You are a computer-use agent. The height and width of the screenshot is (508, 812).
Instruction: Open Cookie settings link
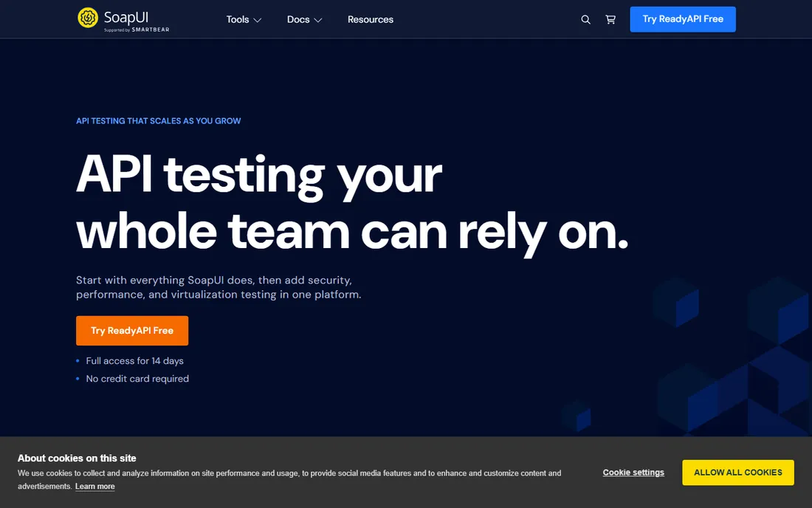633,473
